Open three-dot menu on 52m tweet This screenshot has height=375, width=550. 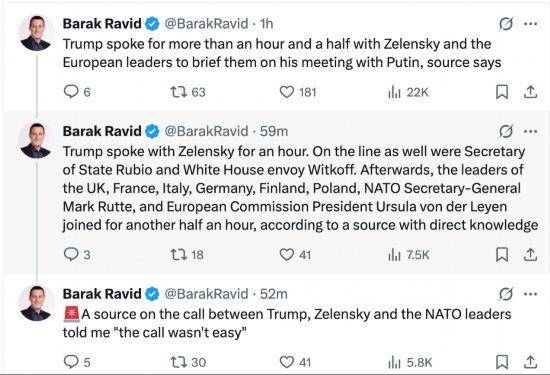(530, 294)
